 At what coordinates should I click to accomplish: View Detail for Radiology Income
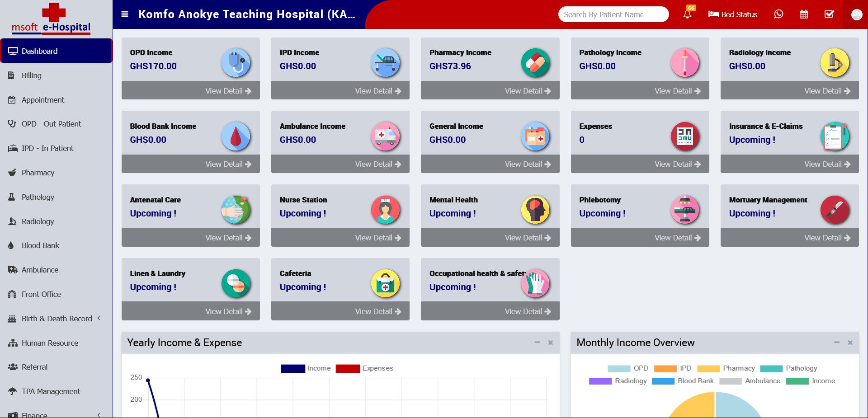(827, 91)
